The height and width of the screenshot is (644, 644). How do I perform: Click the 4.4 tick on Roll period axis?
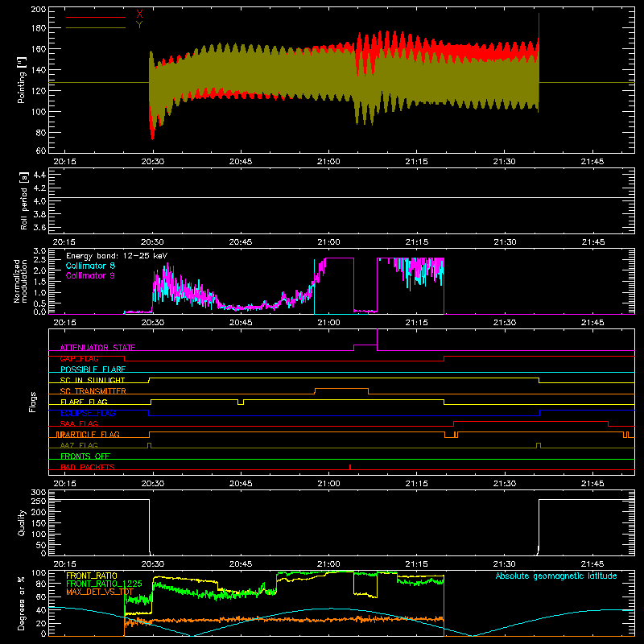pos(39,175)
